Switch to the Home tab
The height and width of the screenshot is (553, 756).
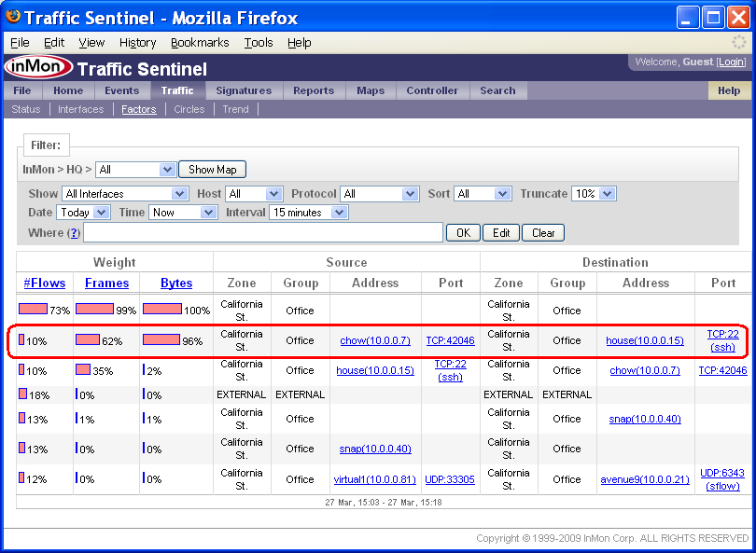[x=68, y=90]
